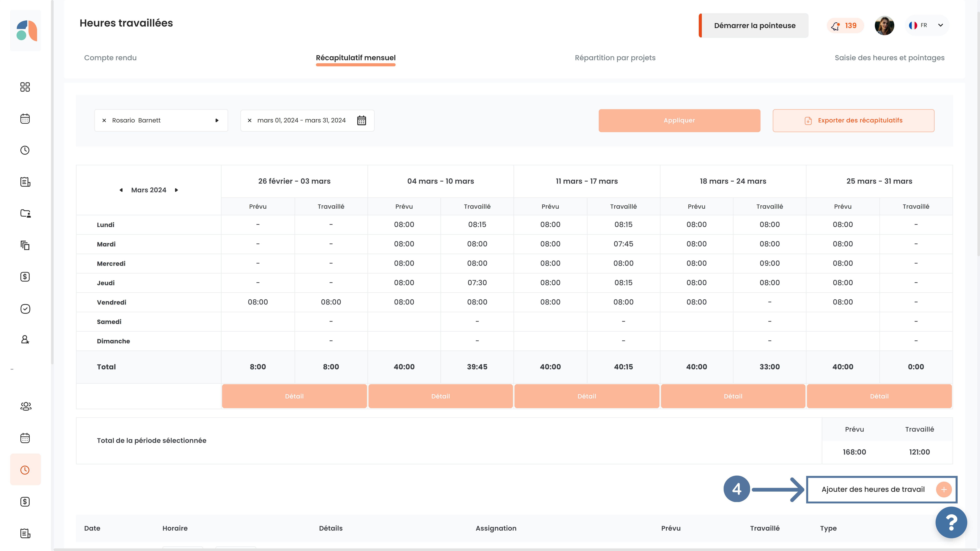
Task: Open the lower calendar icon in the sidebar
Action: coord(25,438)
